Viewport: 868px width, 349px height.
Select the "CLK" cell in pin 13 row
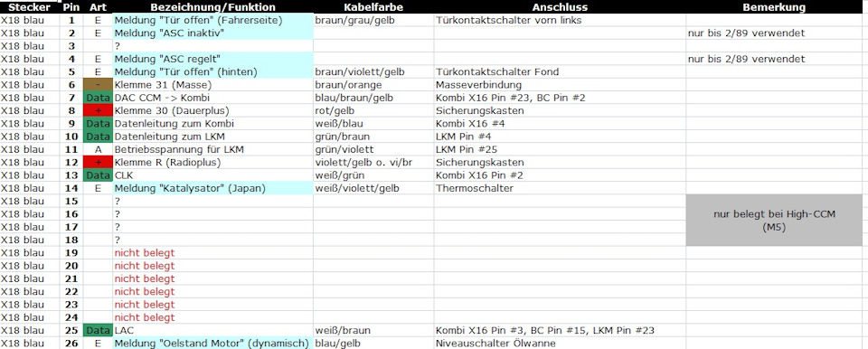click(x=213, y=175)
